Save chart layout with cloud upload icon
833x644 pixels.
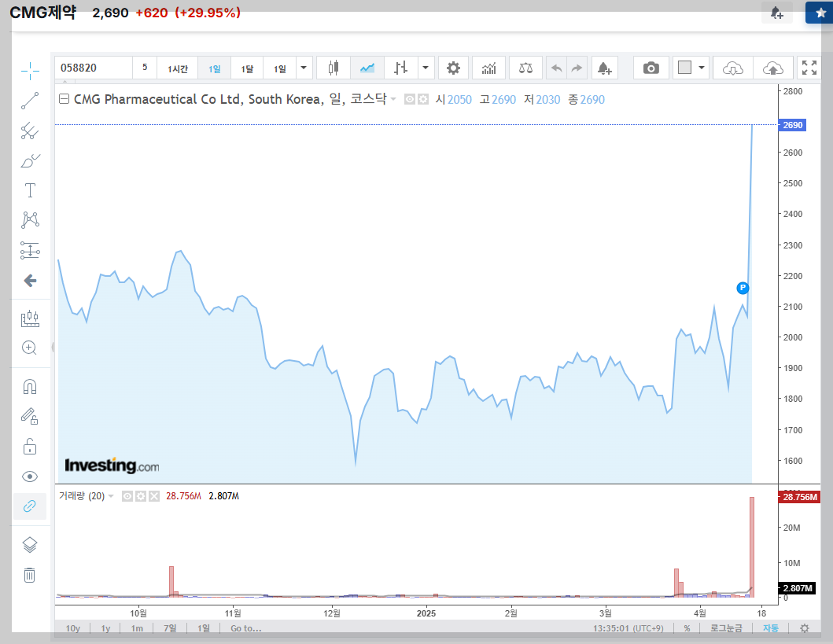coord(773,68)
